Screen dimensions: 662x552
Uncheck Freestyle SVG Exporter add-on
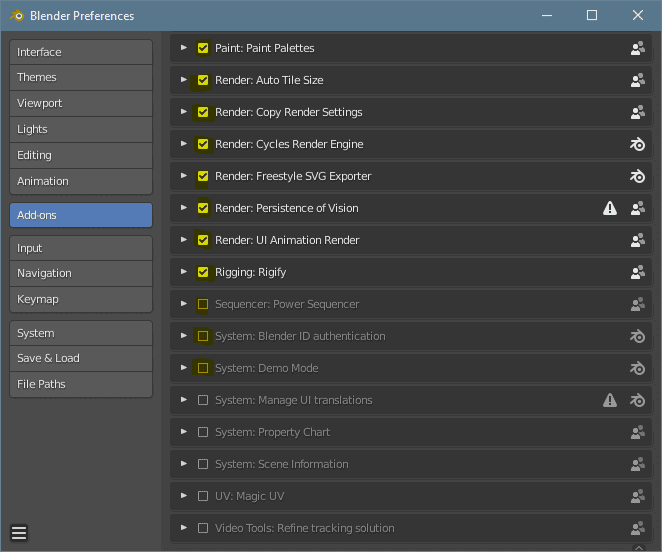click(203, 176)
